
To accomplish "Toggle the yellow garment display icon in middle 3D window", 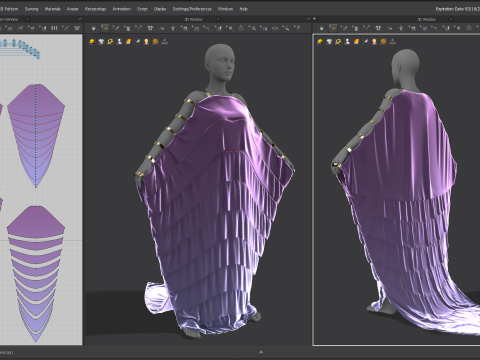I will [92, 41].
